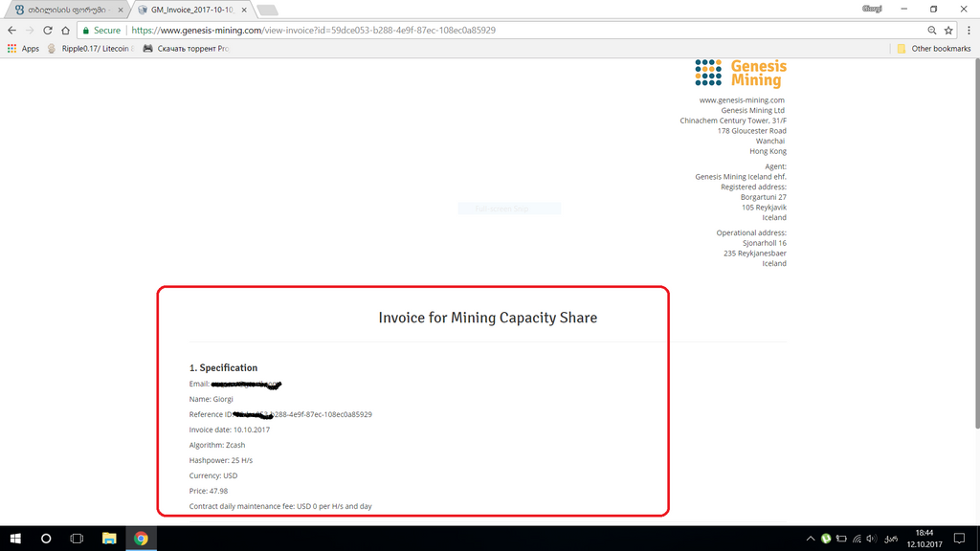Viewport: 980px width, 551px height.
Task: Open the Скачать торрент bookmark
Action: [x=186, y=48]
